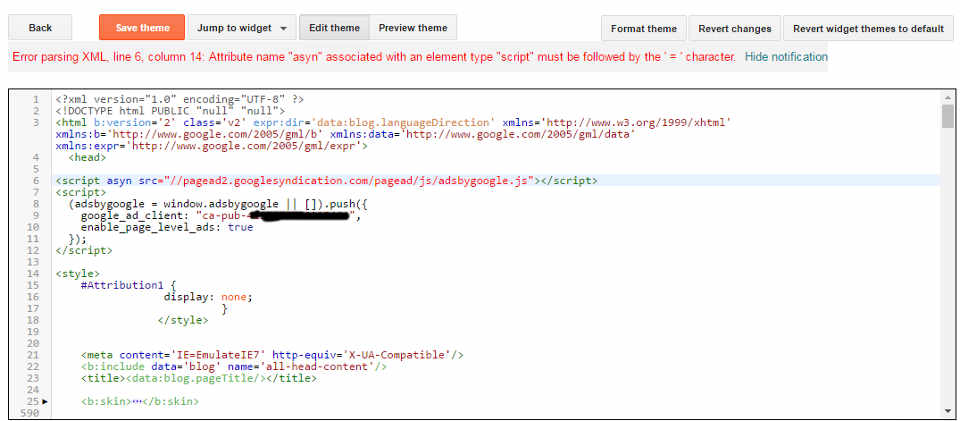Click the vertical scrollbar thumb

tap(948, 116)
